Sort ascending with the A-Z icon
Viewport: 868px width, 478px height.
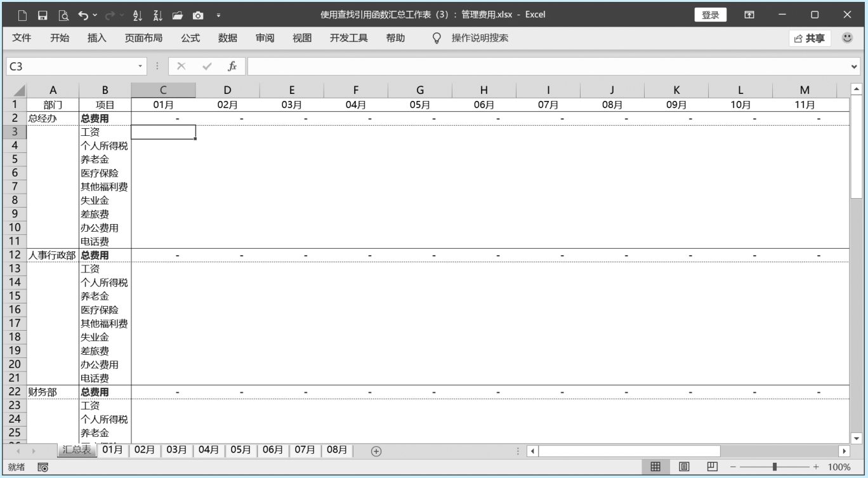click(x=138, y=15)
